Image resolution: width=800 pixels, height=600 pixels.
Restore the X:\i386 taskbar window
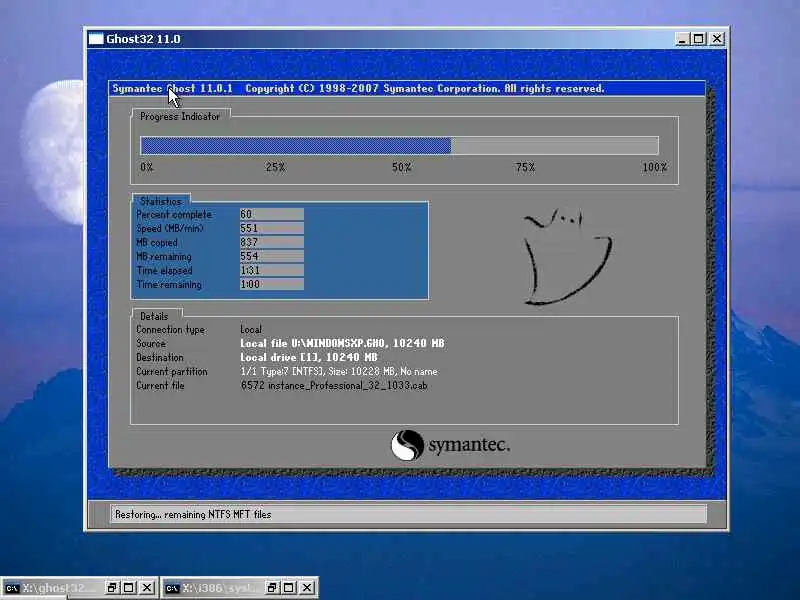[272, 588]
